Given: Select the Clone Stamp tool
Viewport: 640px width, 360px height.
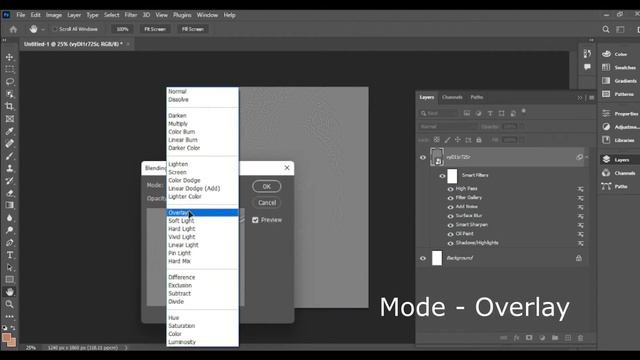Looking at the screenshot, I should [x=9, y=168].
